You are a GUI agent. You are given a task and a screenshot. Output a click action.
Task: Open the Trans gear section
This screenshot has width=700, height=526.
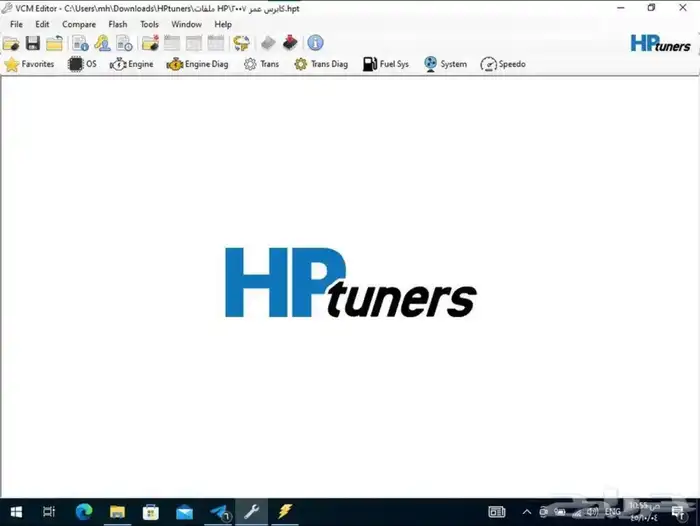(x=261, y=64)
